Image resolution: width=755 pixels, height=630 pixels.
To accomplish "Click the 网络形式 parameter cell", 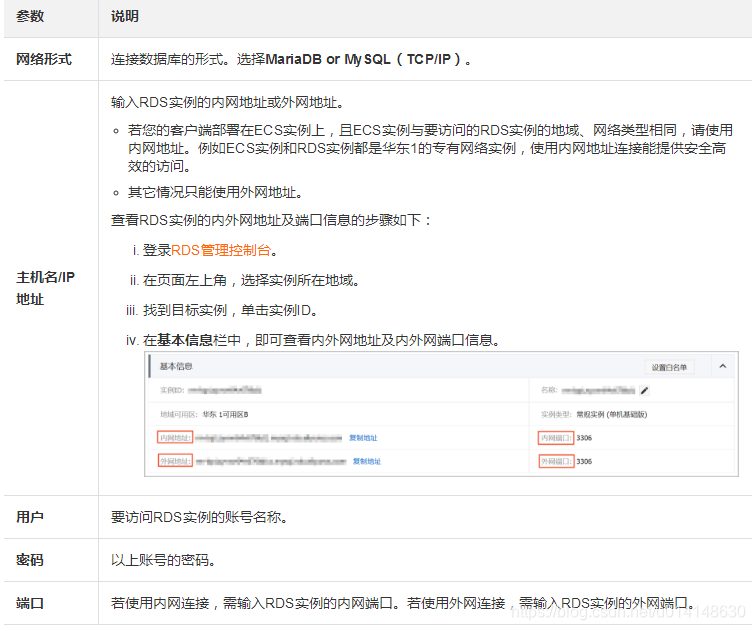I will [51, 59].
